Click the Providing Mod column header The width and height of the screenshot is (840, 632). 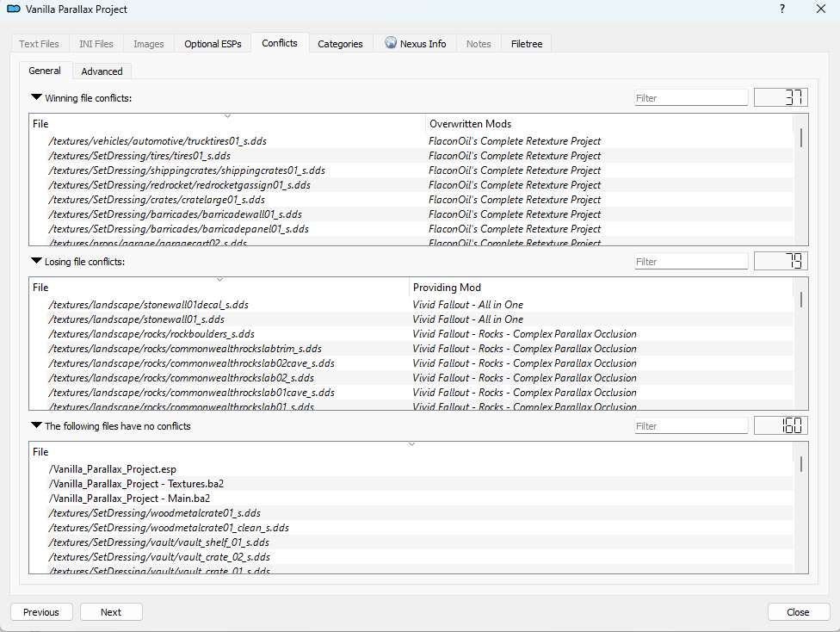[601, 288]
